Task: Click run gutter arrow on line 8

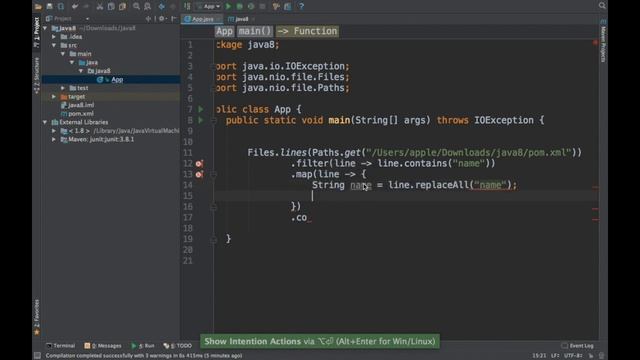Action: [201, 120]
